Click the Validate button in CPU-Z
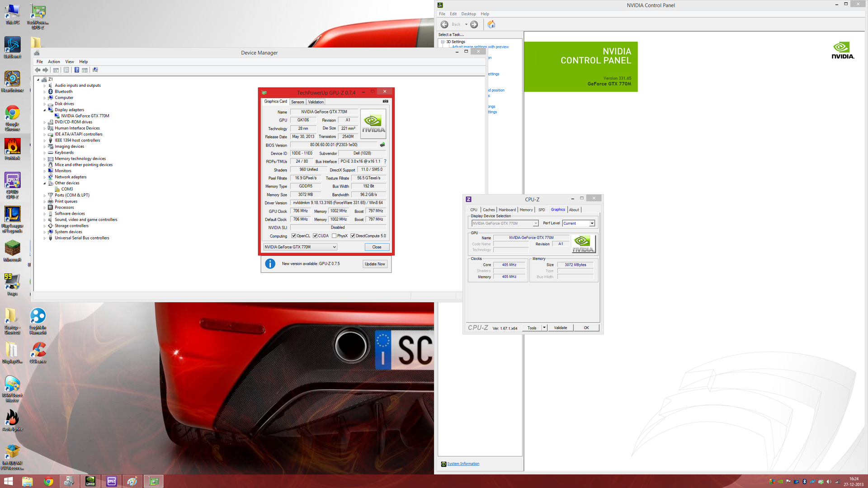This screenshot has width=868, height=488. (x=561, y=328)
